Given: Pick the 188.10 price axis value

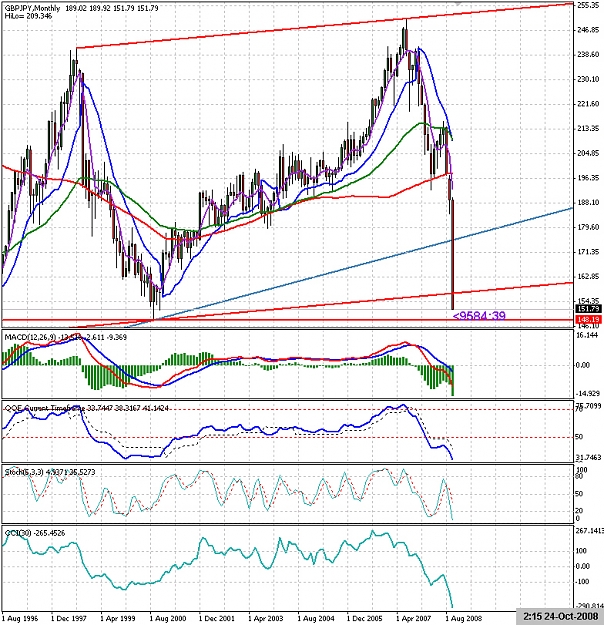Looking at the screenshot, I should pos(588,202).
